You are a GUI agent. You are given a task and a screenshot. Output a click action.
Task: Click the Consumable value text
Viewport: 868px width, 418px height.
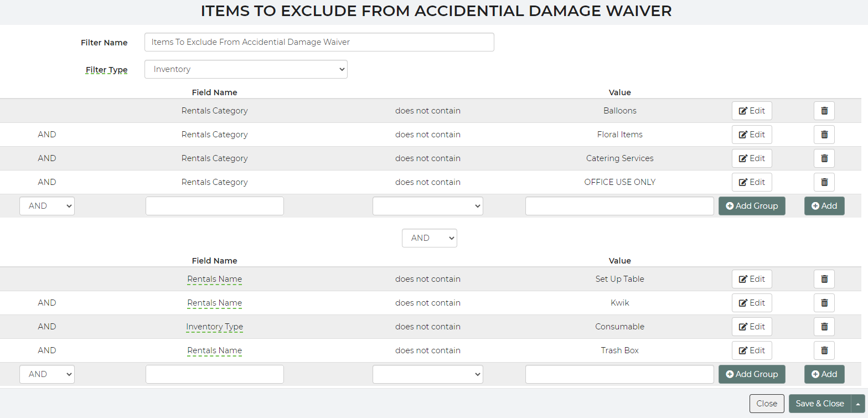coord(620,327)
